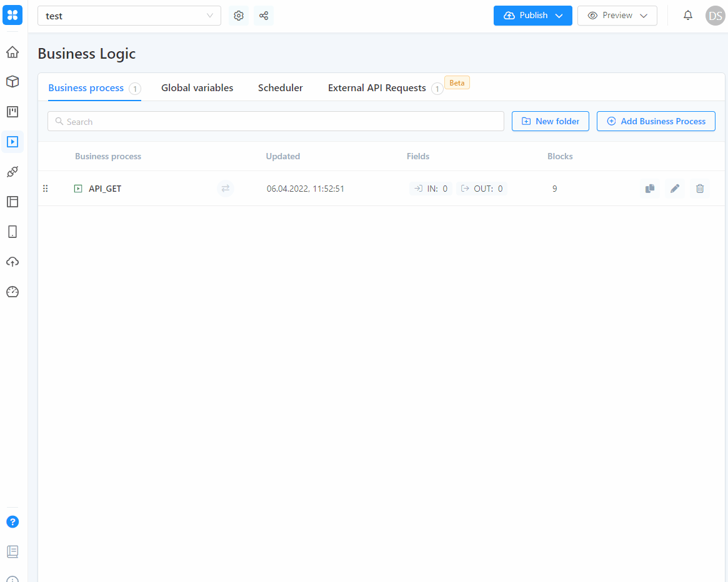Viewport: 728px width, 582px height.
Task: Delete API_GET using the trash icon
Action: [x=700, y=189]
